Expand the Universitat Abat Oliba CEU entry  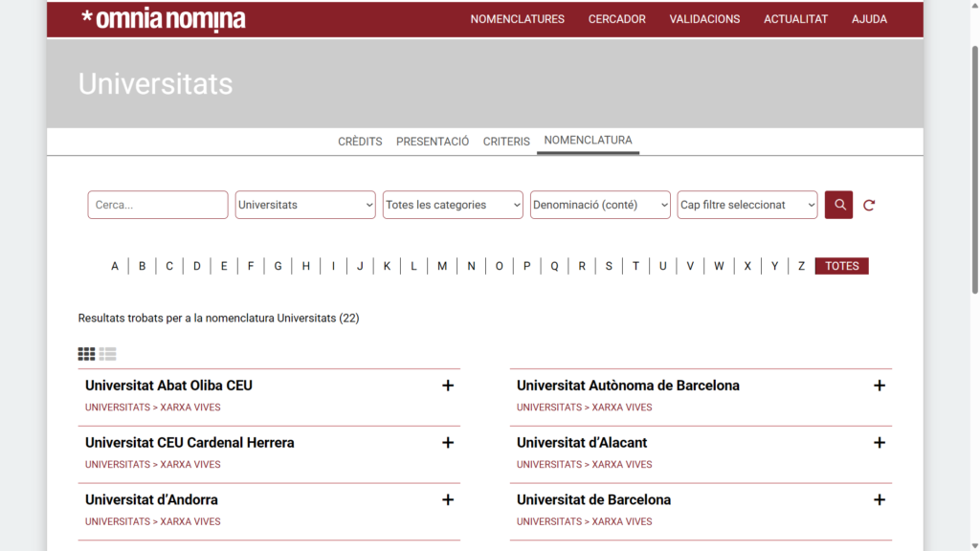tap(448, 386)
